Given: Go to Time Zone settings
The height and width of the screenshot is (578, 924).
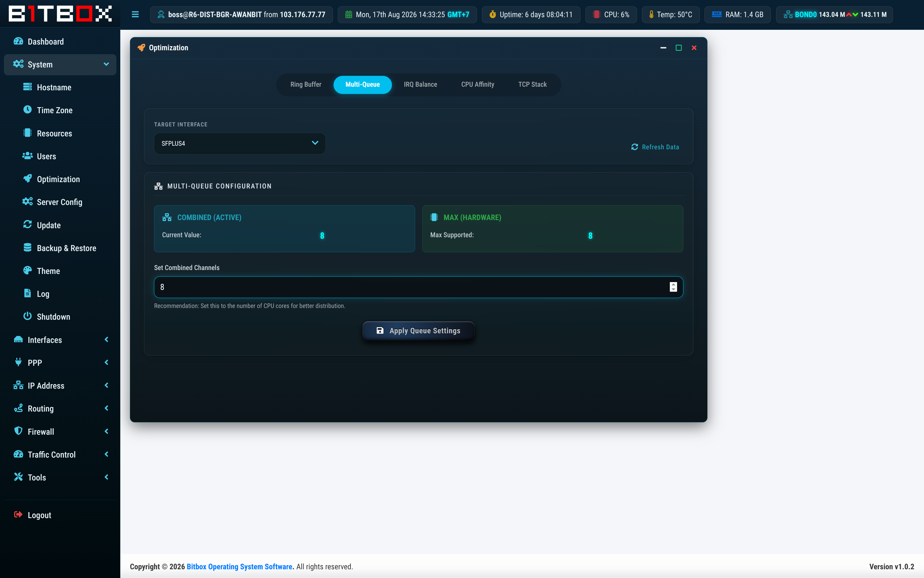Looking at the screenshot, I should [x=60, y=110].
